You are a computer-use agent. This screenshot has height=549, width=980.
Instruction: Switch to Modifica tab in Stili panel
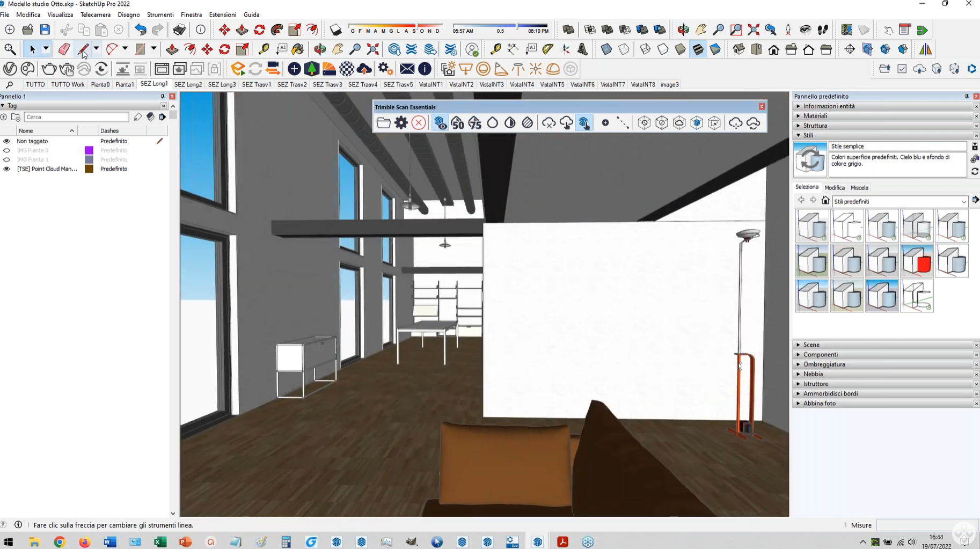click(x=834, y=188)
